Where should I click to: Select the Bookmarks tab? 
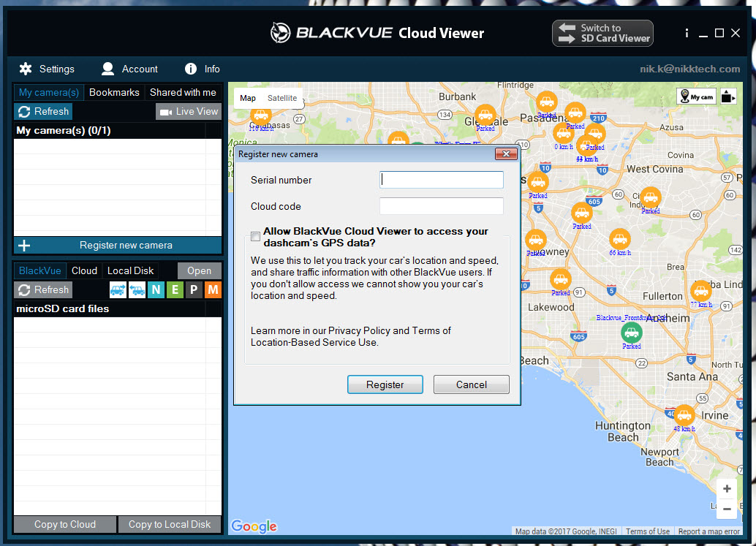click(x=114, y=92)
